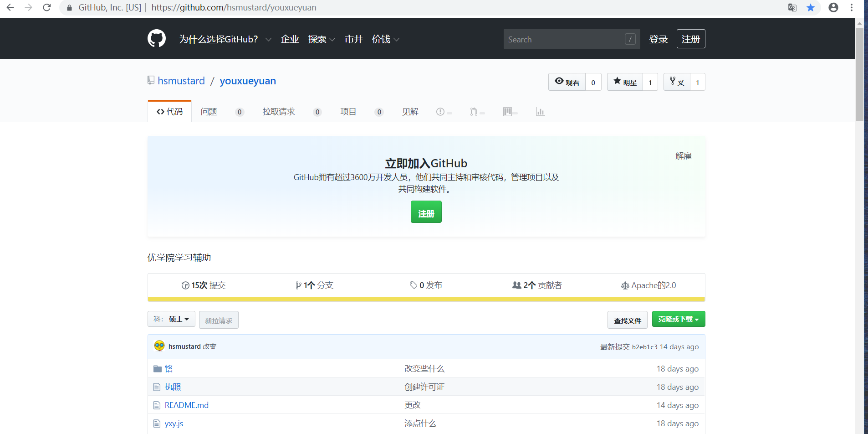Open the 克隆或下载 dropdown
Viewport: 868px width, 434px height.
point(679,319)
